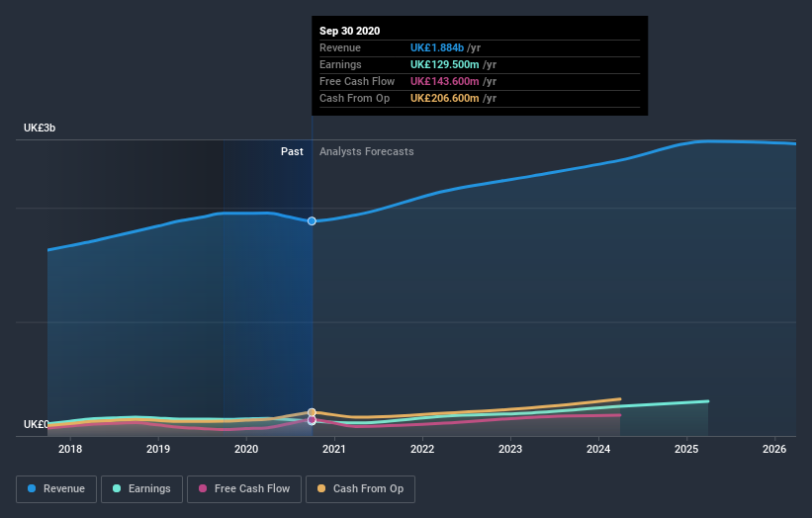
Task: Click the 2025 x-axis label
Action: point(686,449)
